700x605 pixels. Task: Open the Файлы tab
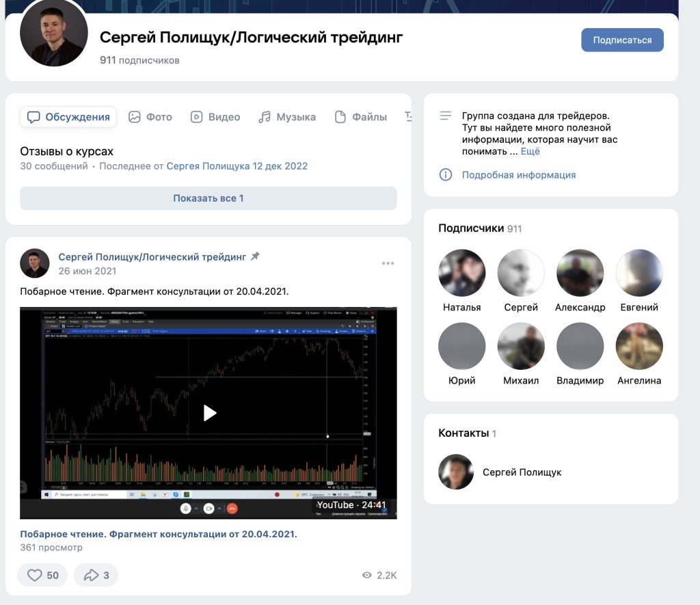click(361, 117)
